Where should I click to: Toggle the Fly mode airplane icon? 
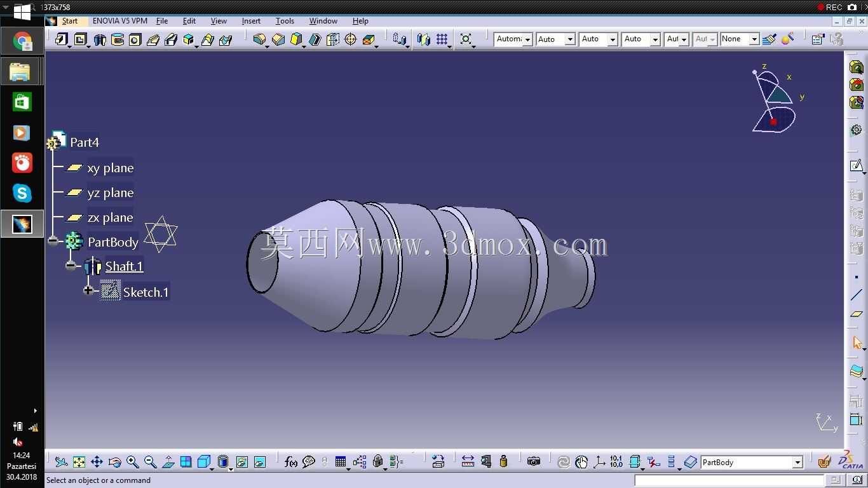click(61, 462)
